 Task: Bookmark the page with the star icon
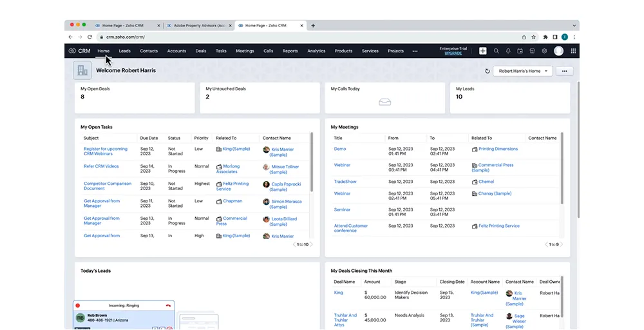533,37
